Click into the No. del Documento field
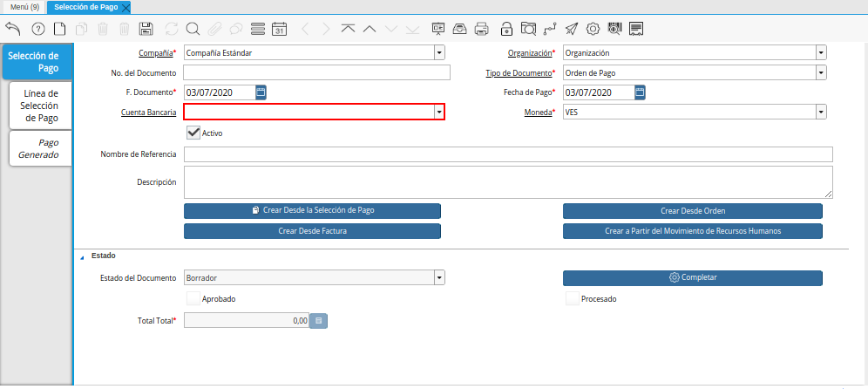This screenshot has height=389, width=868. point(316,72)
